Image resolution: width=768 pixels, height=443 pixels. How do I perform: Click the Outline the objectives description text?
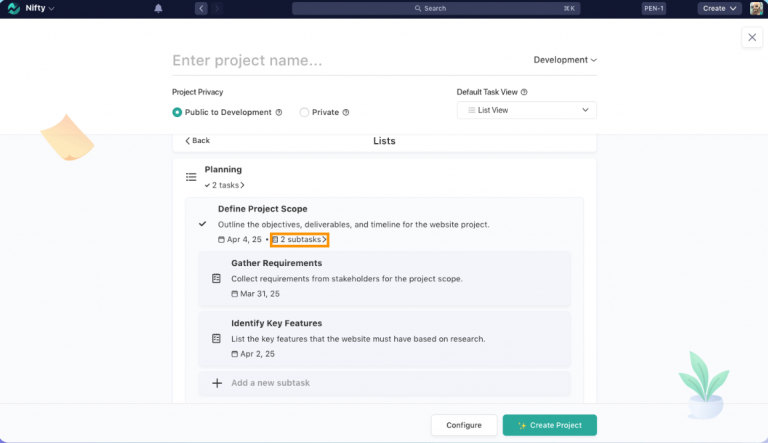[353, 224]
